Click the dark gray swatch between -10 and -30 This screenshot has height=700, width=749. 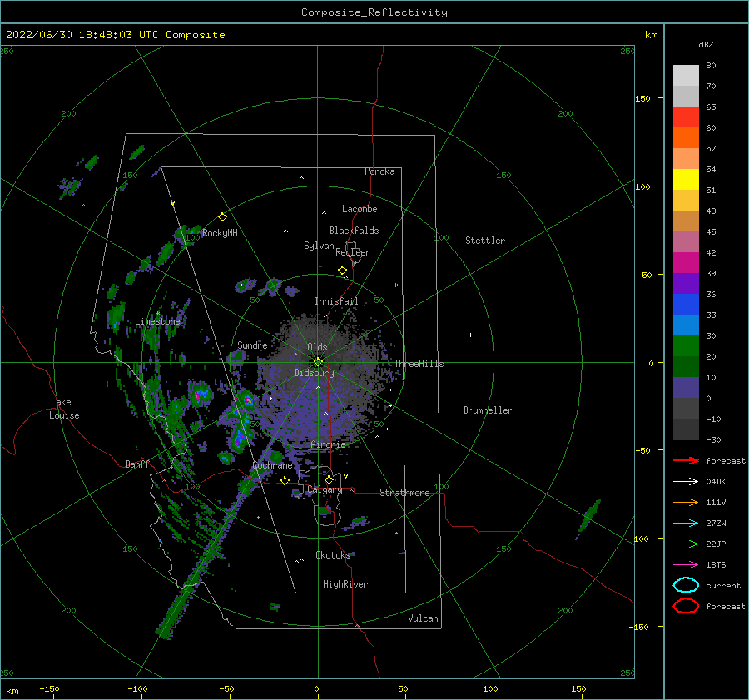pyautogui.click(x=686, y=429)
